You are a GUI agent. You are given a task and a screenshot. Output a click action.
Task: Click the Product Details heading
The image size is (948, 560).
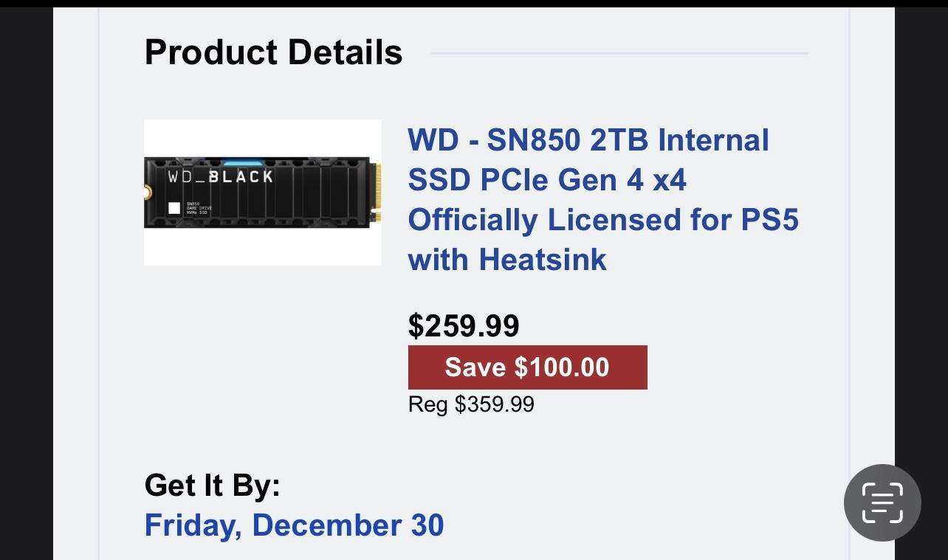pyautogui.click(x=273, y=52)
